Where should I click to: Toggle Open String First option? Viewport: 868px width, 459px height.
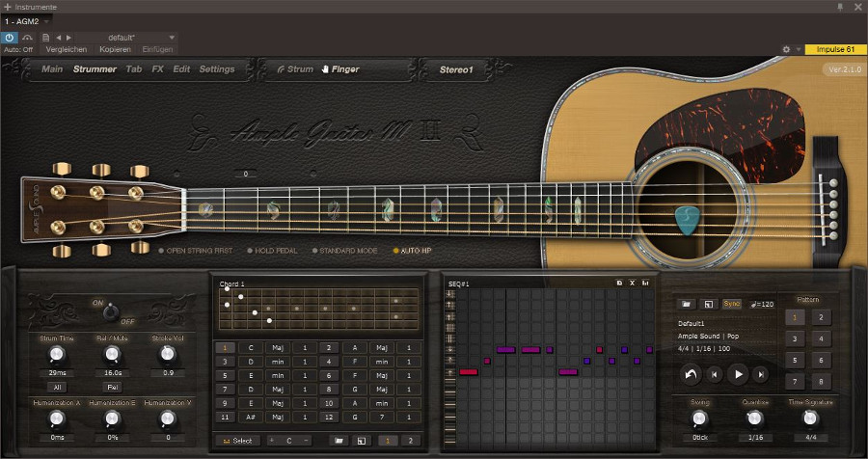[196, 251]
